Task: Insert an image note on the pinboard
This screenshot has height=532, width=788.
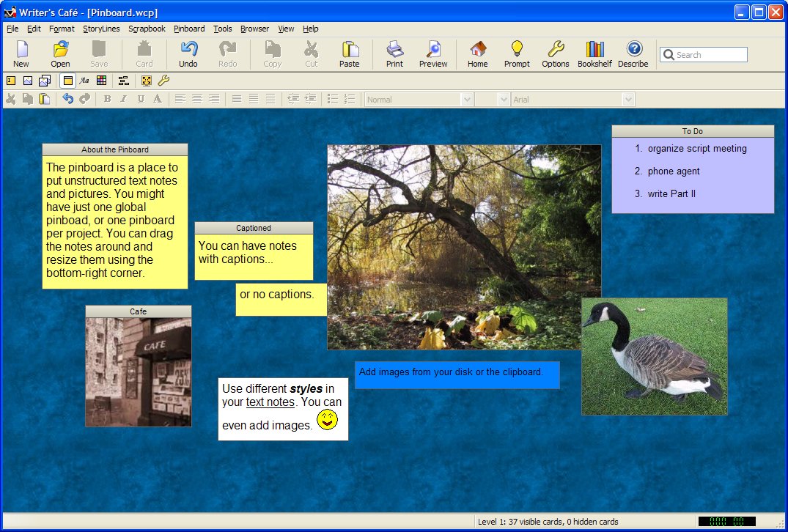Action: (x=27, y=81)
